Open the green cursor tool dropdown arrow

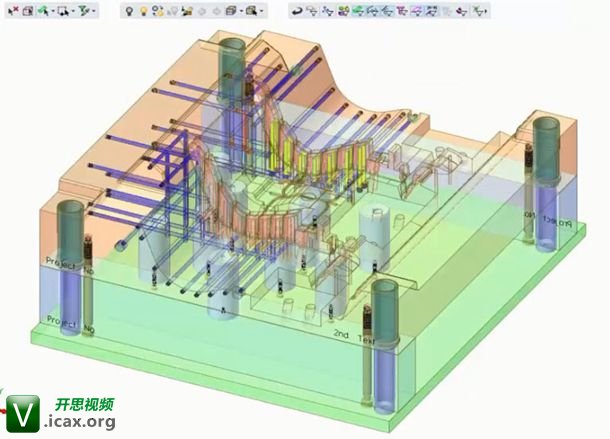[52, 11]
